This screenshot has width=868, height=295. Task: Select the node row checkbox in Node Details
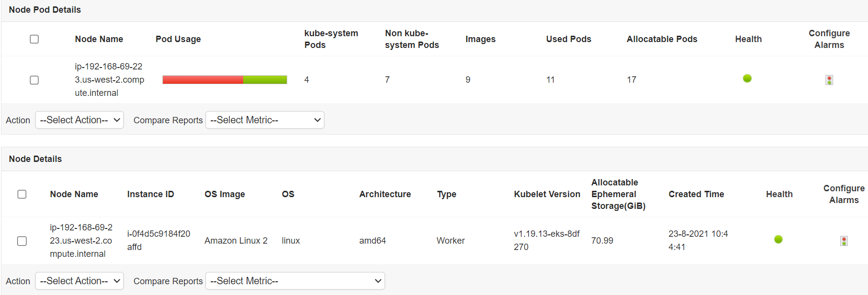point(22,241)
